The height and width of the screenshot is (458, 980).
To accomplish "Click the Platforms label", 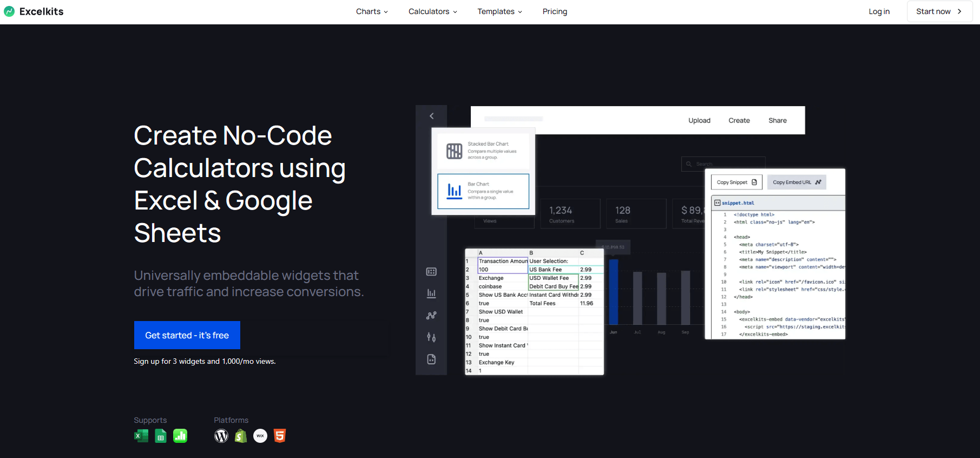I will point(231,420).
